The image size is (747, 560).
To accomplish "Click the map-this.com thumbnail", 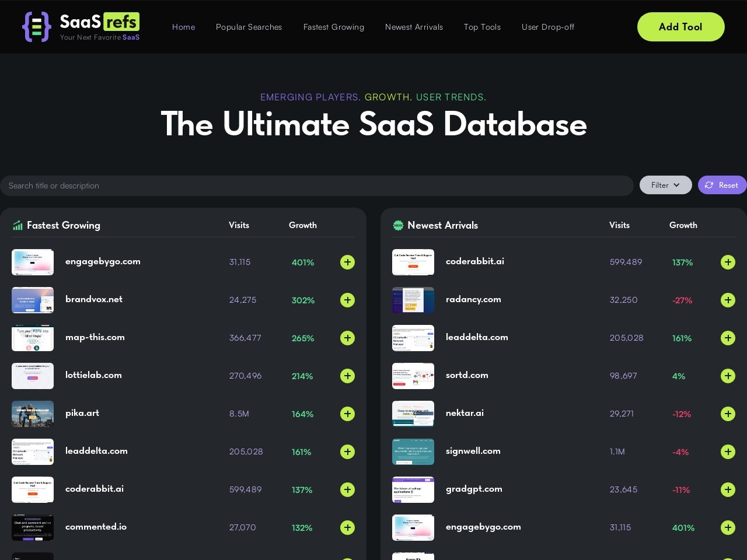I will [x=33, y=338].
